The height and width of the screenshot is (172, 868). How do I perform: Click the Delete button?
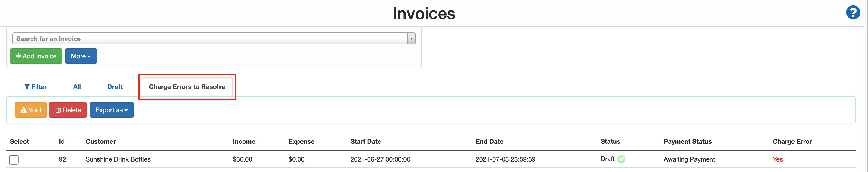point(68,109)
